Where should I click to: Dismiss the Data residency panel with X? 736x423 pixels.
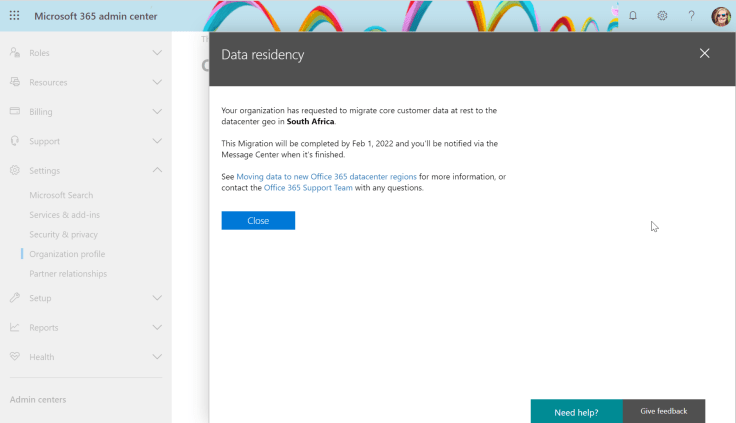(704, 53)
